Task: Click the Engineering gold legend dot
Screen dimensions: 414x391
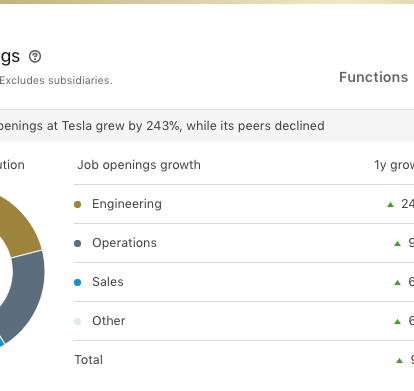Action: pos(77,205)
